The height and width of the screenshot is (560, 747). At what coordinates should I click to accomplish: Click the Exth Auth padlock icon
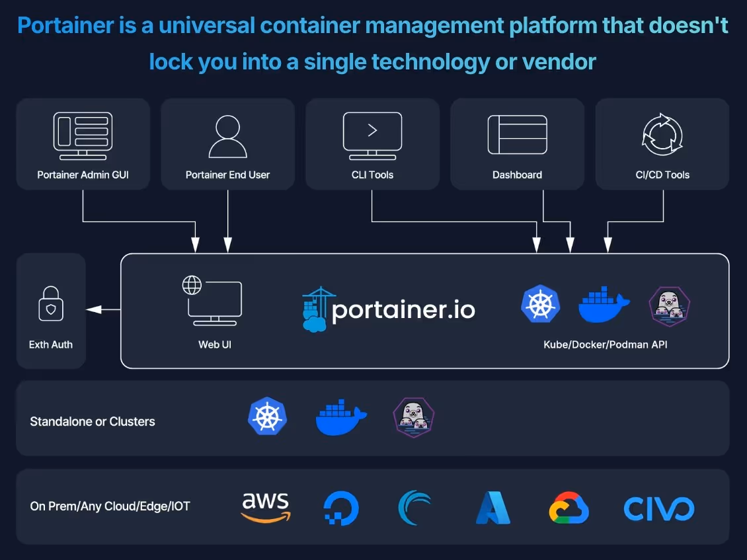click(x=51, y=303)
